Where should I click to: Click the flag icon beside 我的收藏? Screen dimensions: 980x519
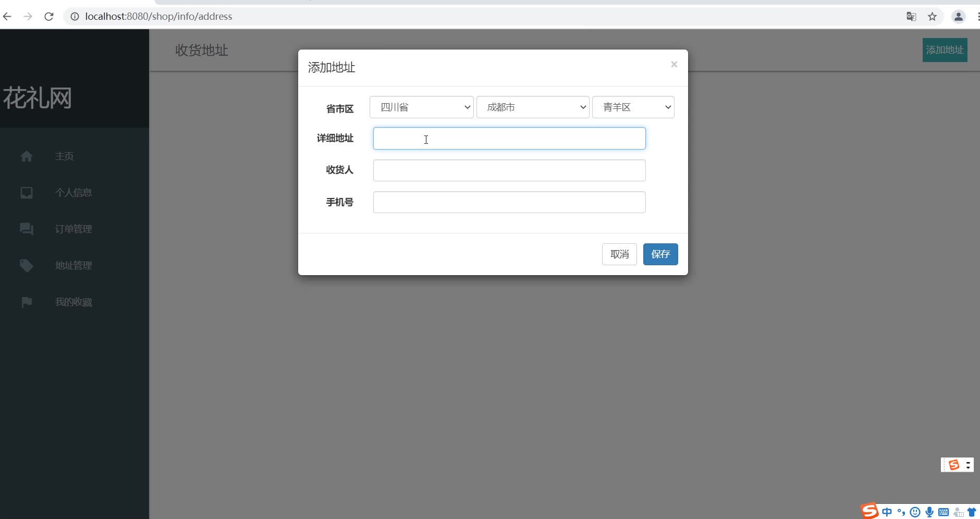[x=27, y=302]
